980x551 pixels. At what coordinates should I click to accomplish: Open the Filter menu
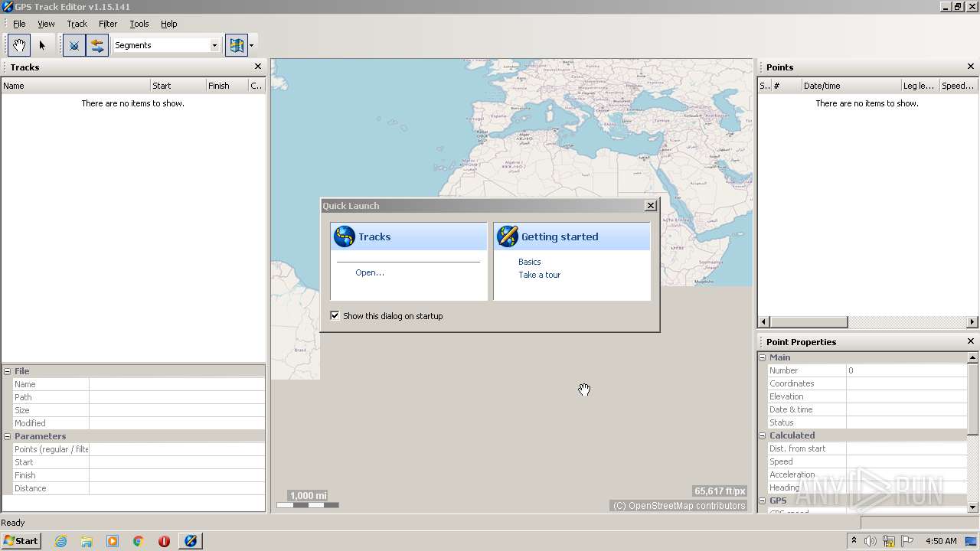pos(108,24)
